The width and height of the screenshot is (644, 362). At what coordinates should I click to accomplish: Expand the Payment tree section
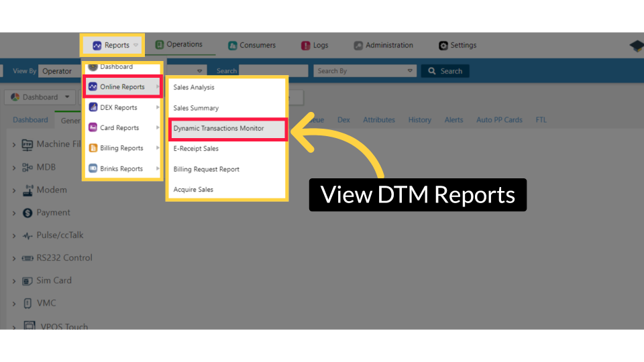coord(14,213)
